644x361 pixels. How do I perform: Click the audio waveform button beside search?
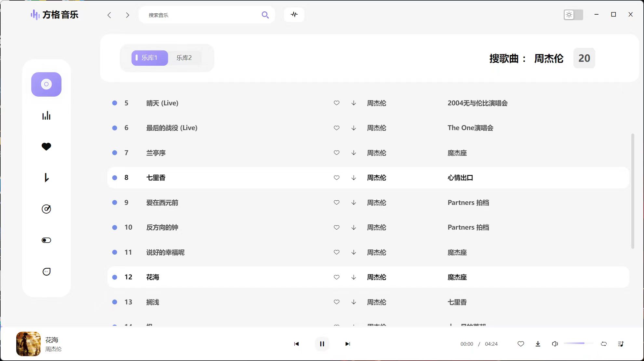[294, 15]
